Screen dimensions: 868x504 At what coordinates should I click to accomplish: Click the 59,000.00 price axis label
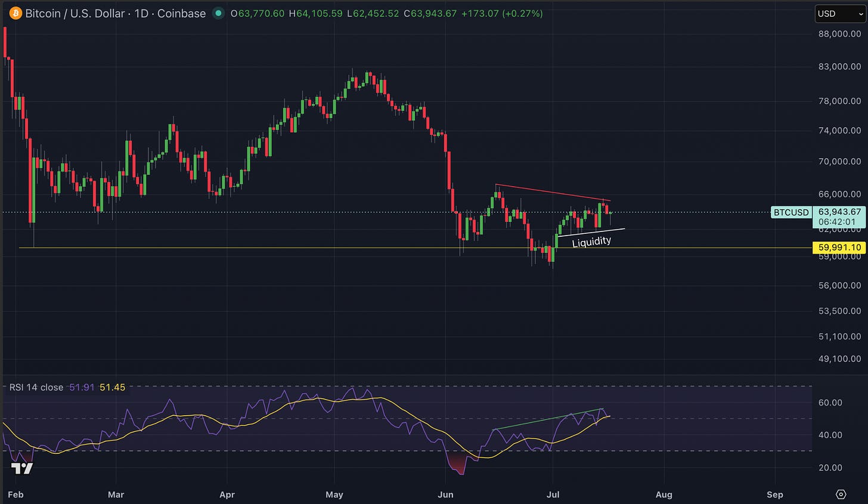[839, 256]
